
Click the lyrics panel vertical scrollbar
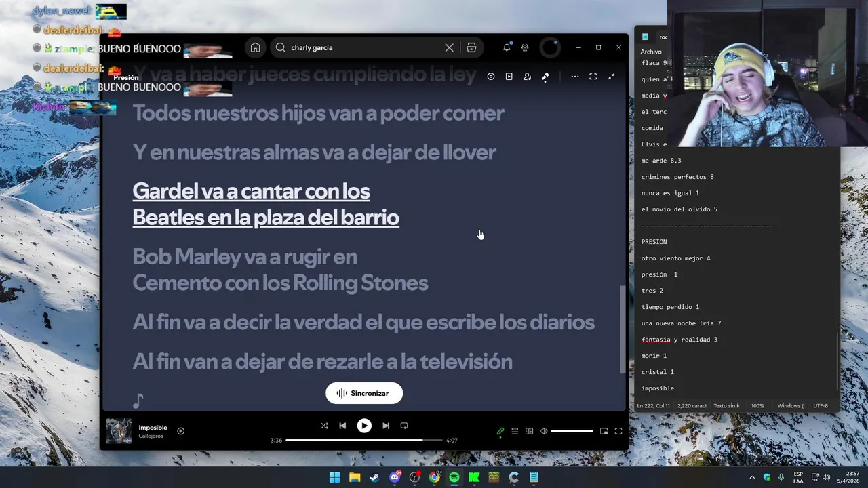pos(623,329)
